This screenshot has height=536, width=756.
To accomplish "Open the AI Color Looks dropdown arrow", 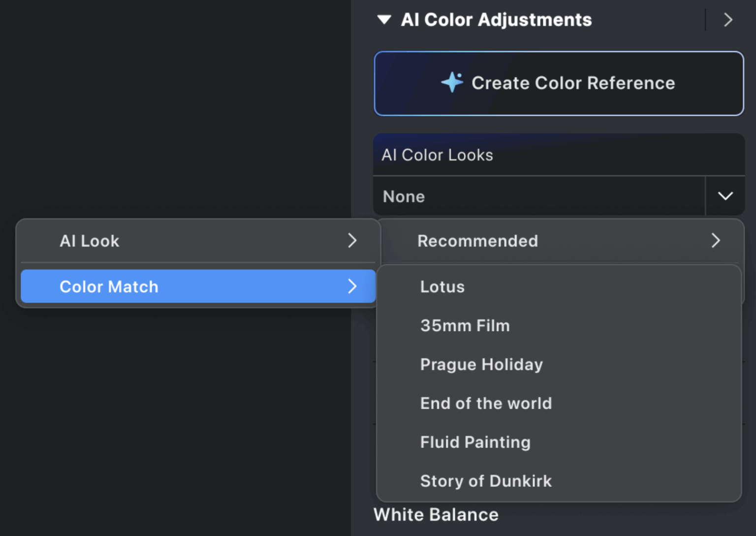I will (724, 196).
